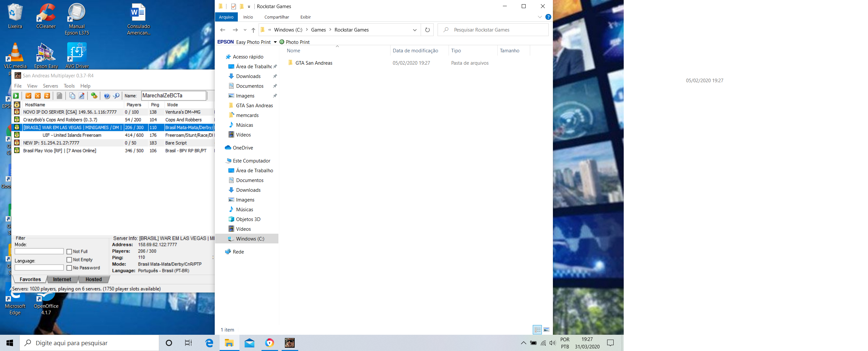Click the Explorer help question mark icon
Screen dimensions: 868x351
pyautogui.click(x=548, y=17)
